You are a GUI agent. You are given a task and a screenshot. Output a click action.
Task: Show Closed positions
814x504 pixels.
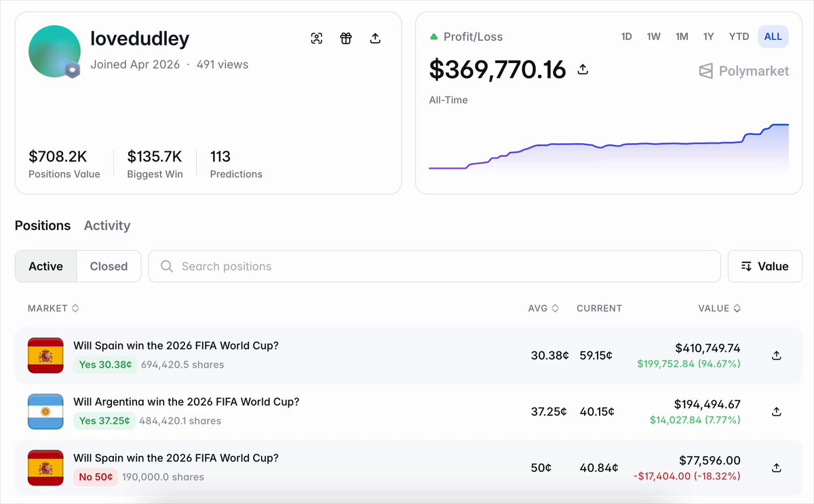(x=109, y=267)
